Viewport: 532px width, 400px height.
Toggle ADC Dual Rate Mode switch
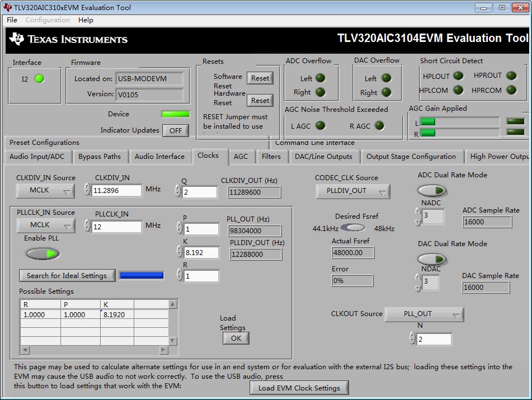(x=432, y=191)
